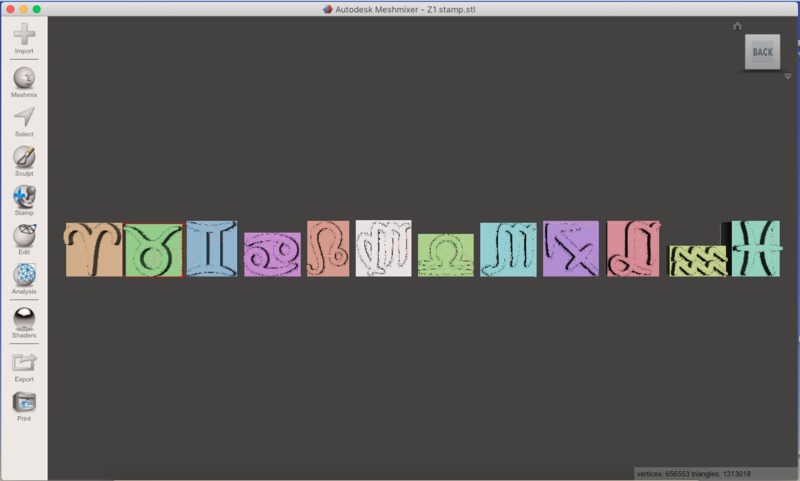Launch the Analysis tools
This screenshot has width=800, height=481.
tap(24, 275)
